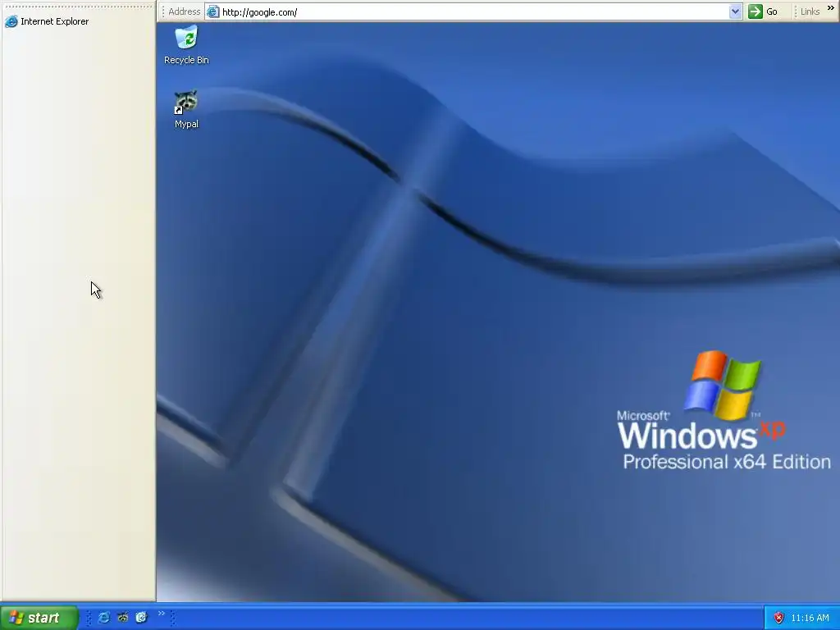Click the Links toolbar label
This screenshot has height=630, width=840.
(x=810, y=11)
